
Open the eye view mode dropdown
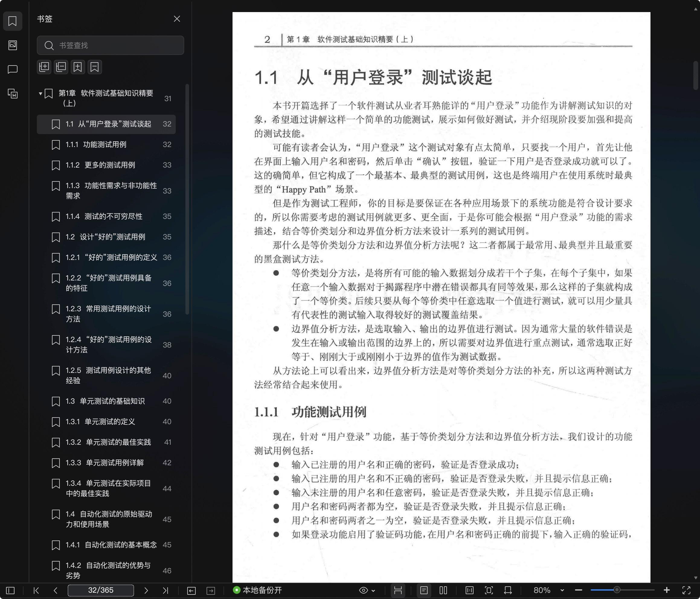point(367,590)
